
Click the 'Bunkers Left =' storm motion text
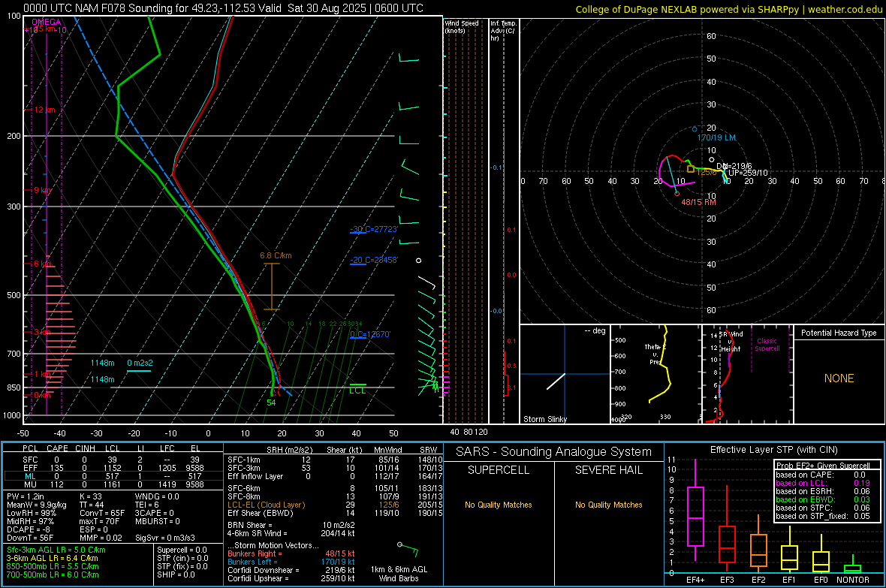pyautogui.click(x=252, y=562)
